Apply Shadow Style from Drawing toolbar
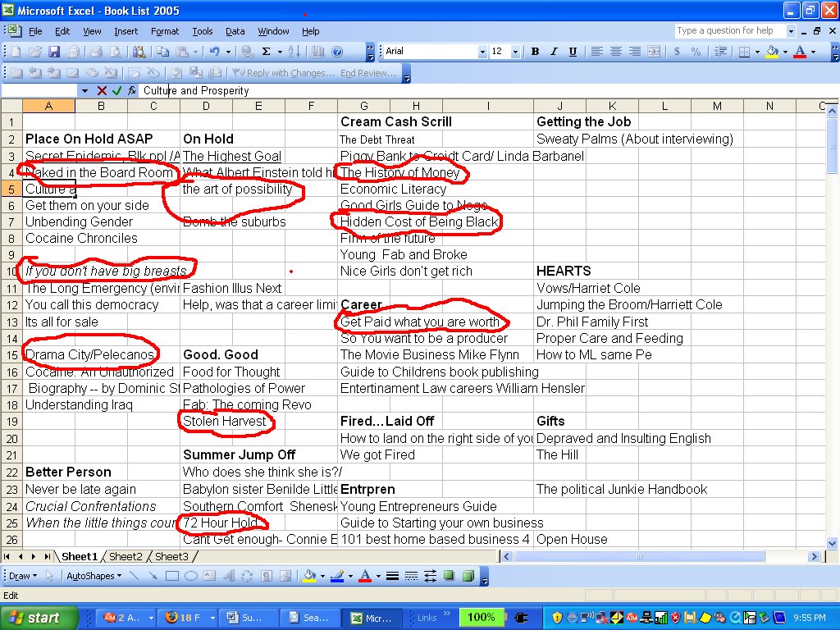 (449, 576)
